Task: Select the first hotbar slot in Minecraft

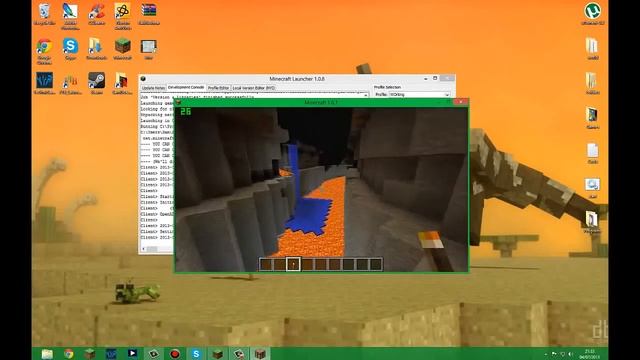Action: (x=266, y=264)
